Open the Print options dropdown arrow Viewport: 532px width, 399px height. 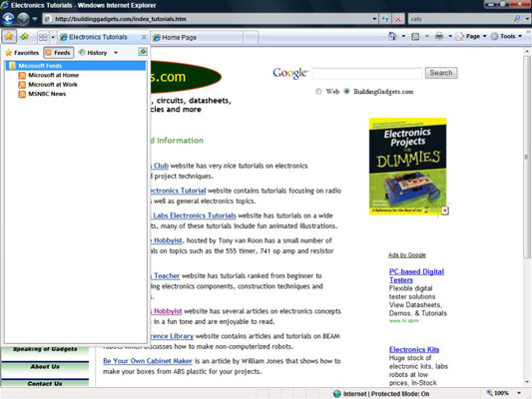[450, 36]
